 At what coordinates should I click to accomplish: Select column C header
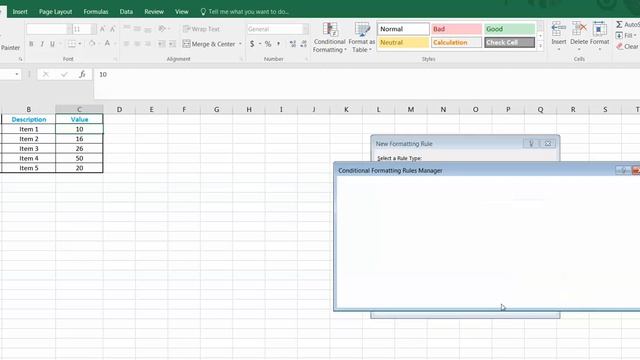coord(79,109)
